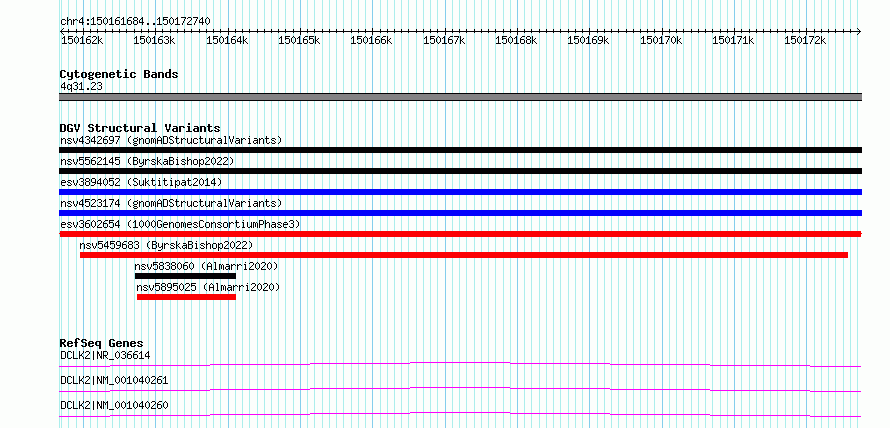Open the esv3894052 Suktitipat2014 variant label

(x=141, y=182)
